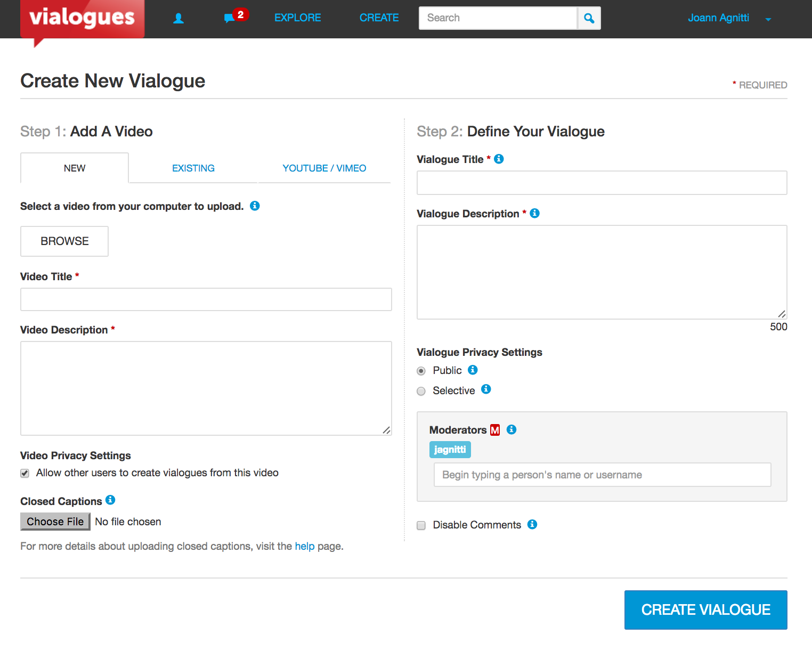The width and height of the screenshot is (812, 651).
Task: Click the "Step 1: Add A Video" heading
Action: pos(86,132)
